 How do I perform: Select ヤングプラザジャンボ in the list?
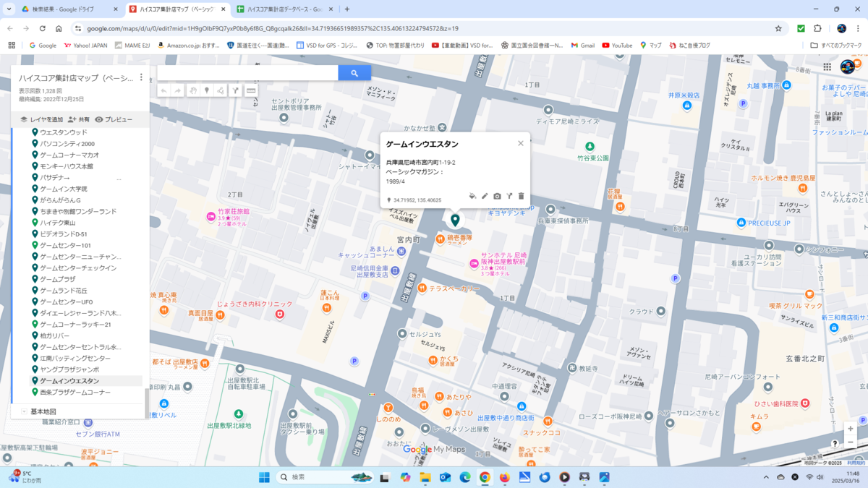point(69,369)
